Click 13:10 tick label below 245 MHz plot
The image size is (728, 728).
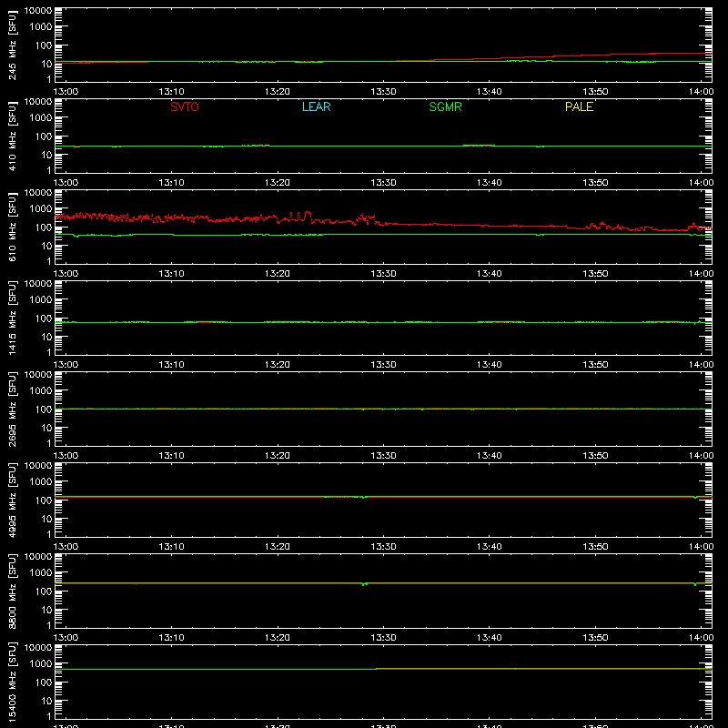pyautogui.click(x=171, y=92)
